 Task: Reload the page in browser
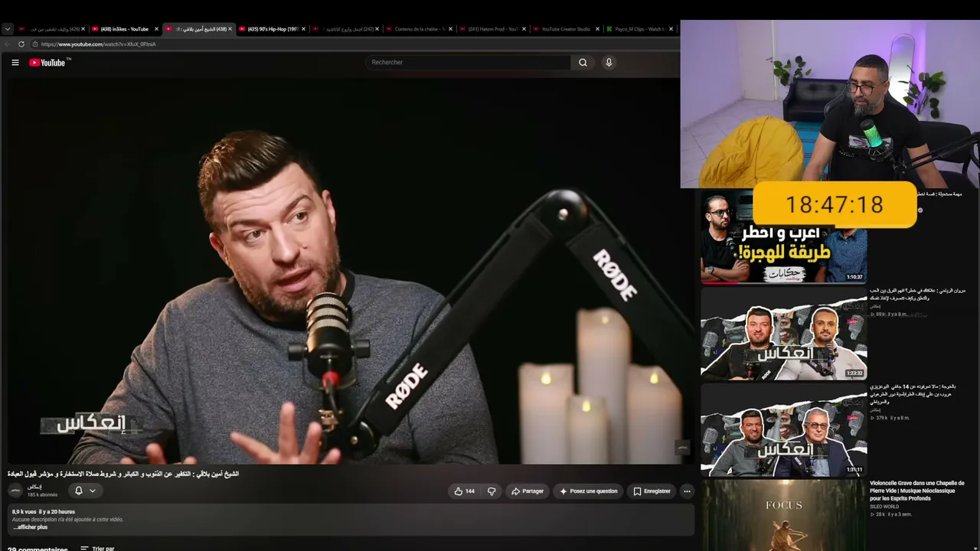pyautogui.click(x=21, y=44)
